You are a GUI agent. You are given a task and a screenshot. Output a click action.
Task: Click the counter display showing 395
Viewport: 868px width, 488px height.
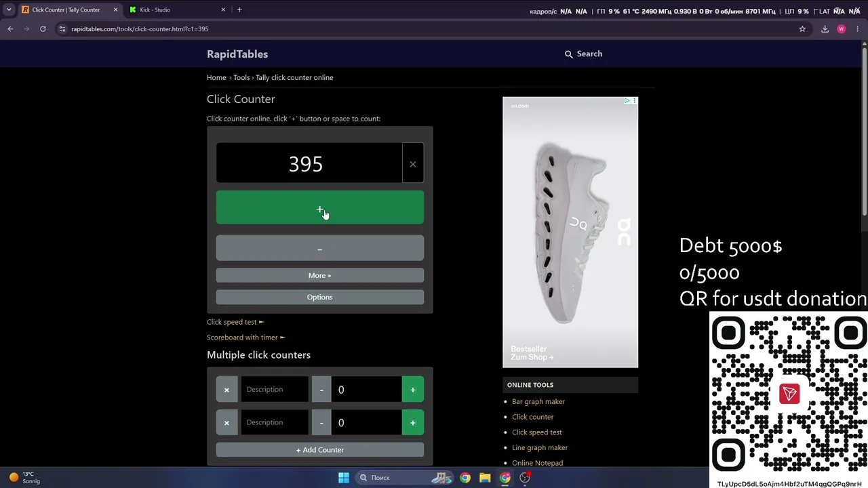(x=309, y=163)
